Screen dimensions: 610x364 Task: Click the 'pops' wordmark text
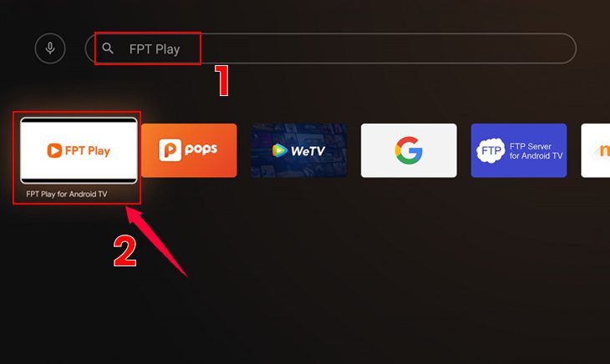pos(201,149)
